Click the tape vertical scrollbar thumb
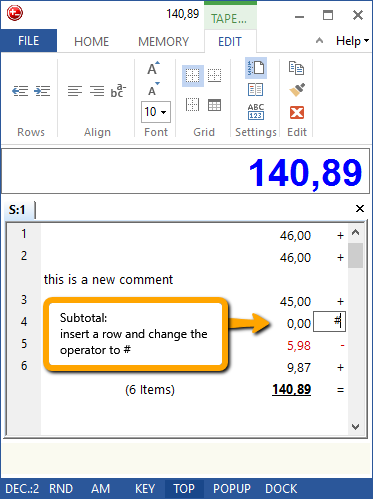 coord(355,256)
